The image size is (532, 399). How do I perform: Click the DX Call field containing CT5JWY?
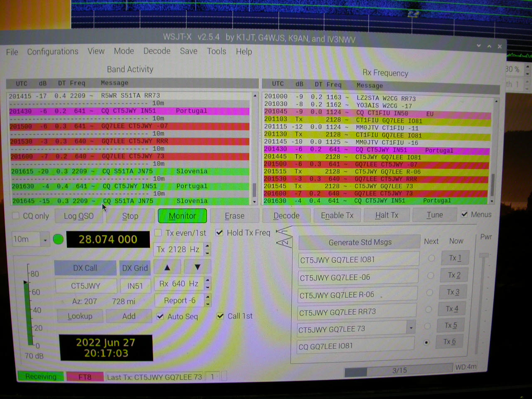click(x=86, y=286)
